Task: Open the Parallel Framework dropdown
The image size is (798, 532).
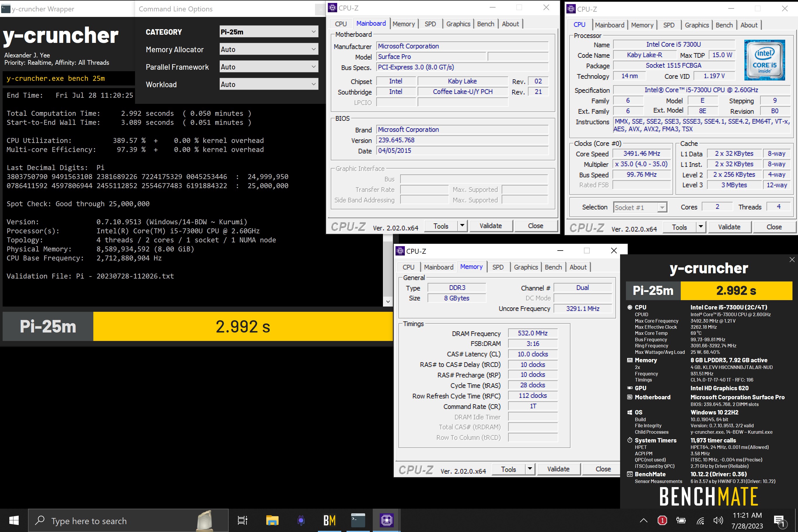Action: pos(269,67)
